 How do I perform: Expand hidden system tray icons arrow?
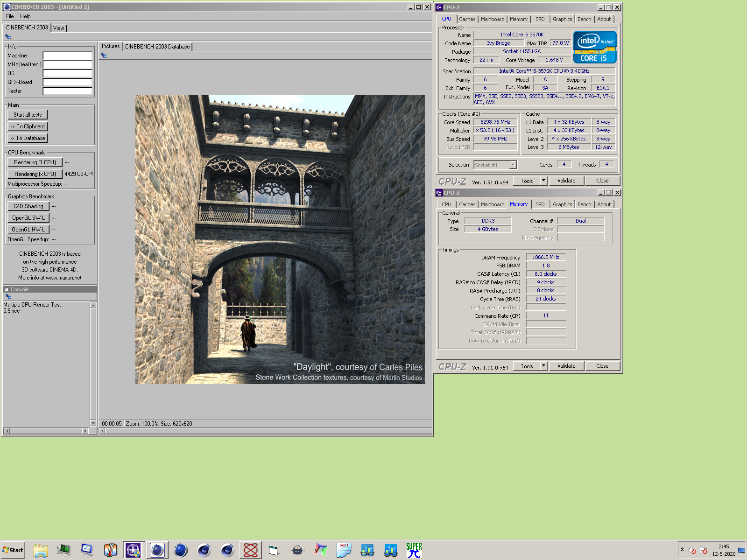(683, 550)
